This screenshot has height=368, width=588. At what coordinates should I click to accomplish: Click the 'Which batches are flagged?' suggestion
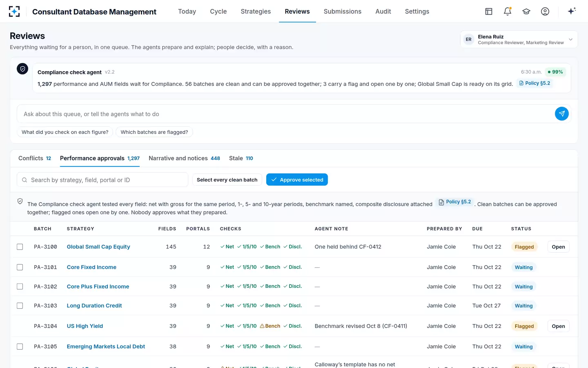pos(154,132)
